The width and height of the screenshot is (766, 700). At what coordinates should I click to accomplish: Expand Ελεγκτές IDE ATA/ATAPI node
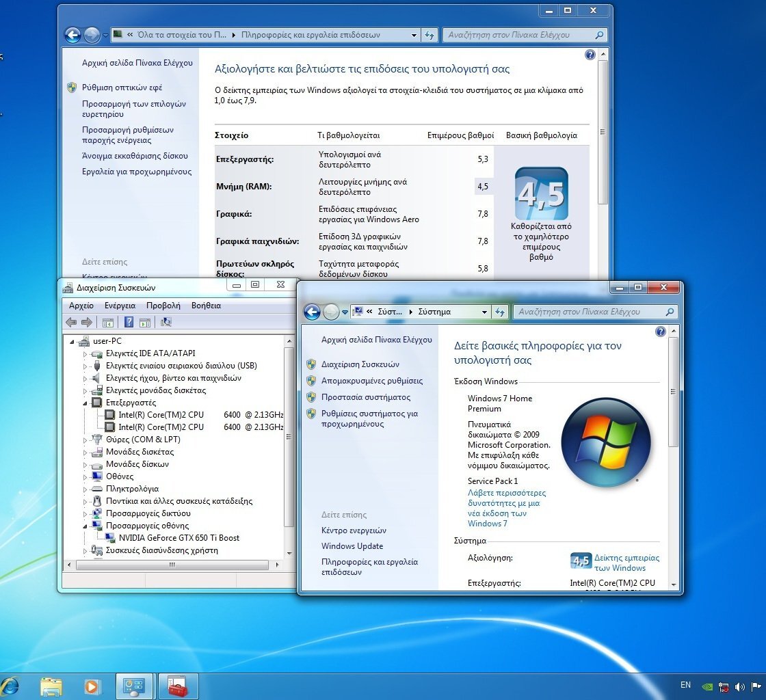click(x=85, y=354)
